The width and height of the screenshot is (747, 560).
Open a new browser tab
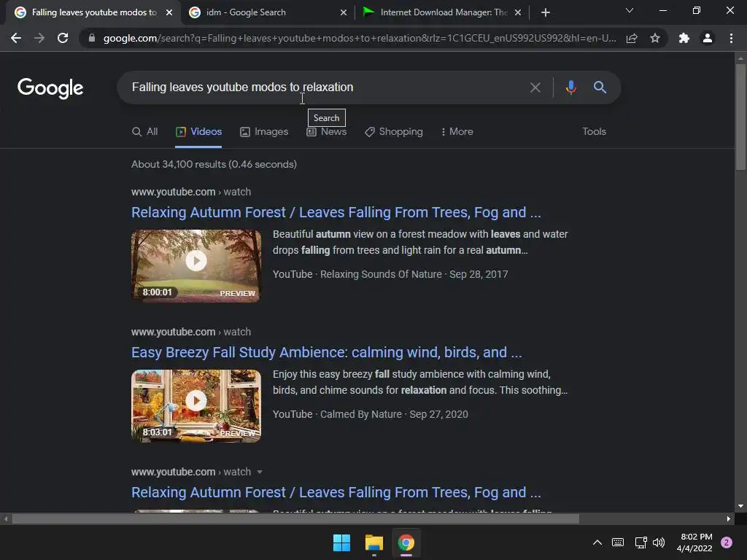point(546,12)
